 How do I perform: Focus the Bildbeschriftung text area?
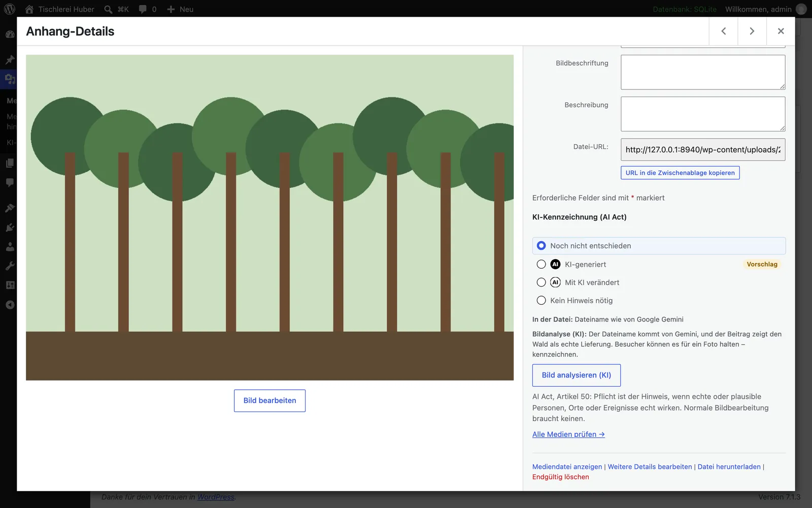point(703,72)
